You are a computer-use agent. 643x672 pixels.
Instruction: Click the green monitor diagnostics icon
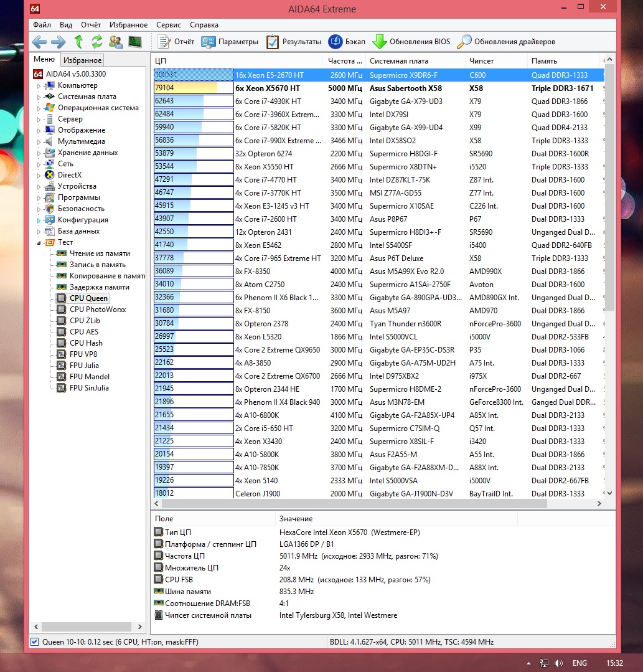coord(135,42)
